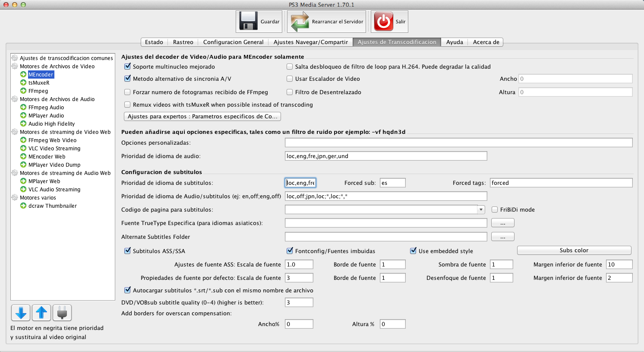The image size is (644, 352).
Task: Click the plug toggle engine button
Action: click(62, 312)
